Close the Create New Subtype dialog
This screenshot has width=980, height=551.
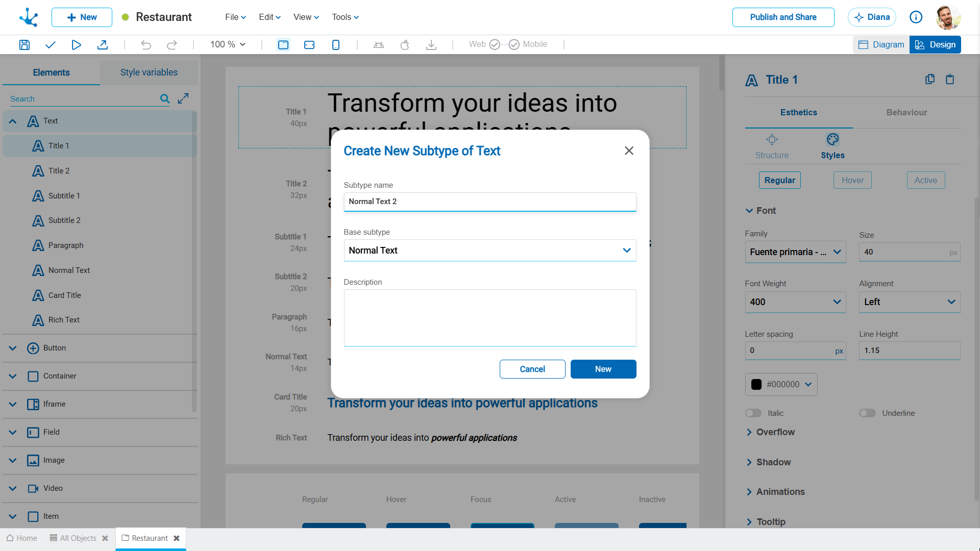pyautogui.click(x=629, y=151)
